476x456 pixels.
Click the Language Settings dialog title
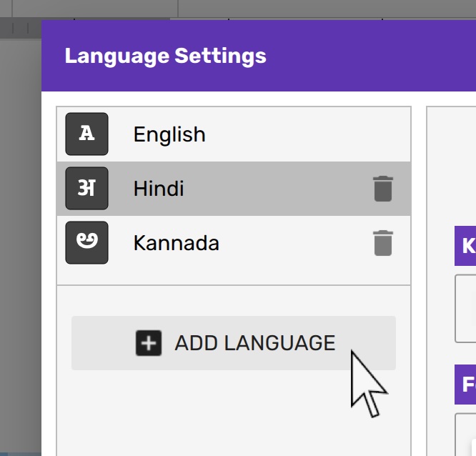tap(165, 56)
